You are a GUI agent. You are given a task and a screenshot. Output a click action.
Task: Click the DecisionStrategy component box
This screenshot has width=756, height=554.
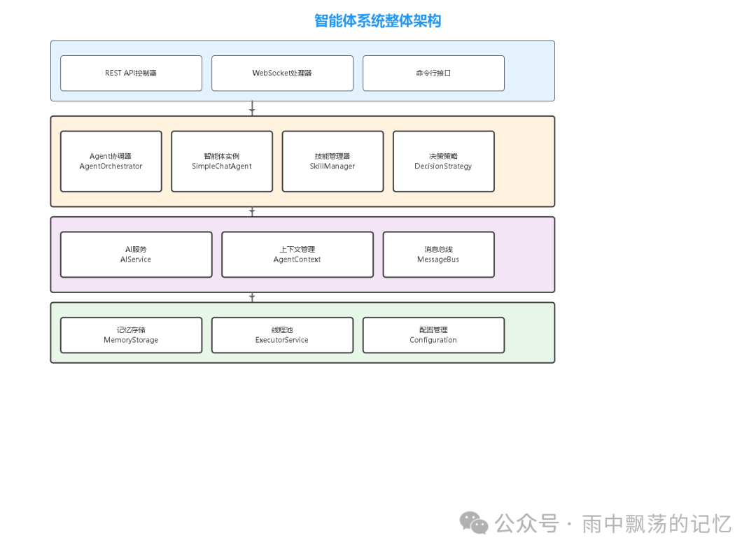(x=444, y=161)
